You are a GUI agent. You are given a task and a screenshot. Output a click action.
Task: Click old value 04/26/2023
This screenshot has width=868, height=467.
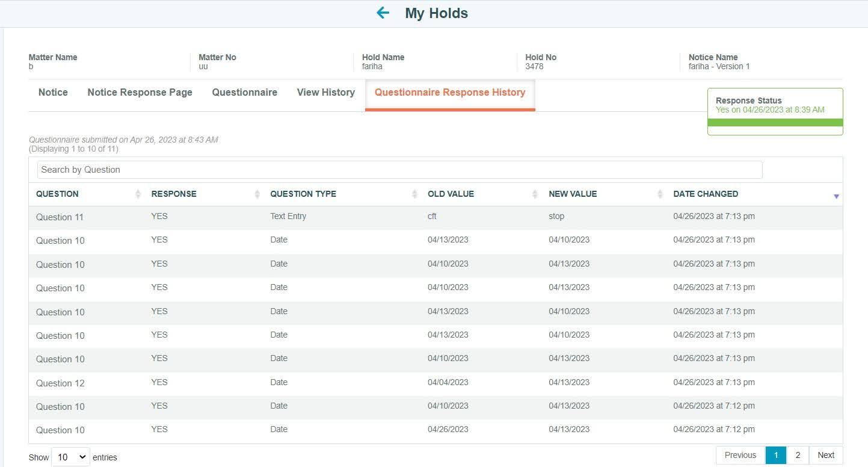click(448, 429)
